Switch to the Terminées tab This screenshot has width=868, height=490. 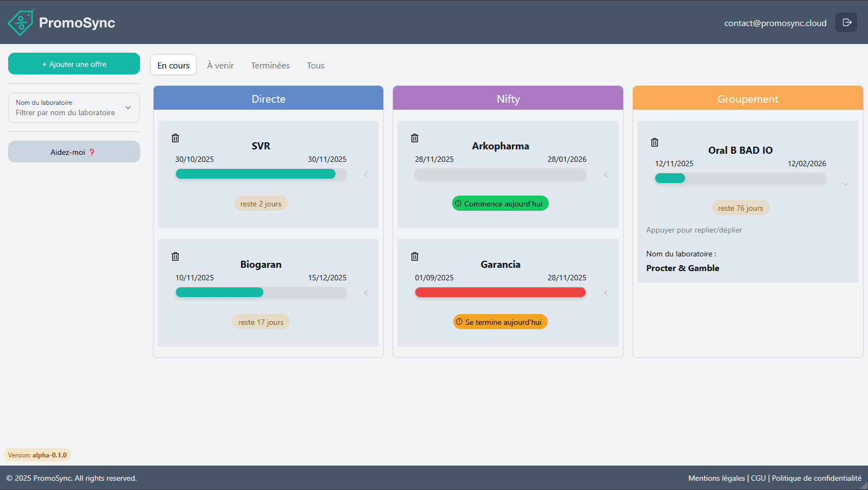coord(270,65)
